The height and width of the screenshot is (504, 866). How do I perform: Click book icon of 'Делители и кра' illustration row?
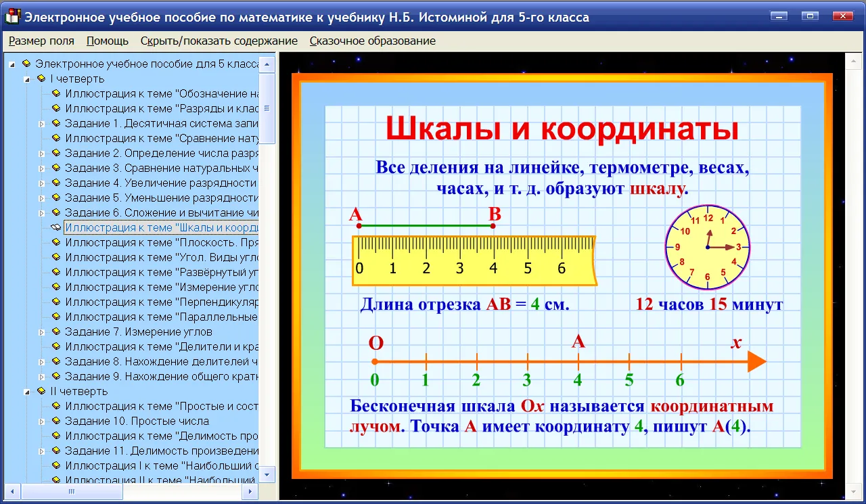point(56,346)
